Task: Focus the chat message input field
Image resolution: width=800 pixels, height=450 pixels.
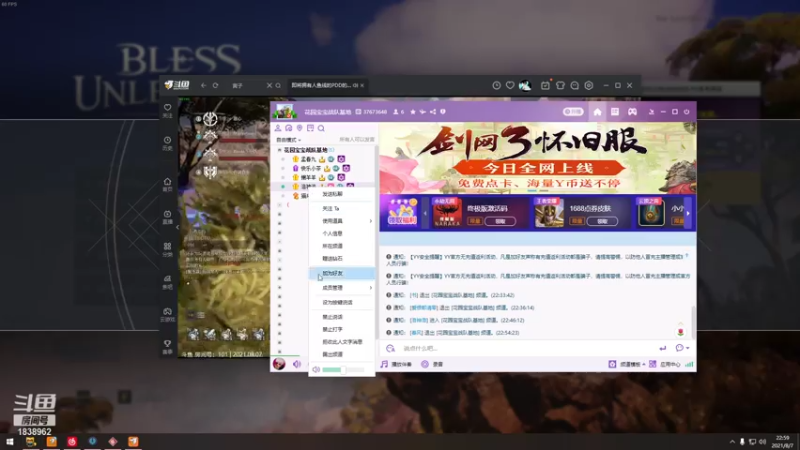Action: [x=526, y=348]
